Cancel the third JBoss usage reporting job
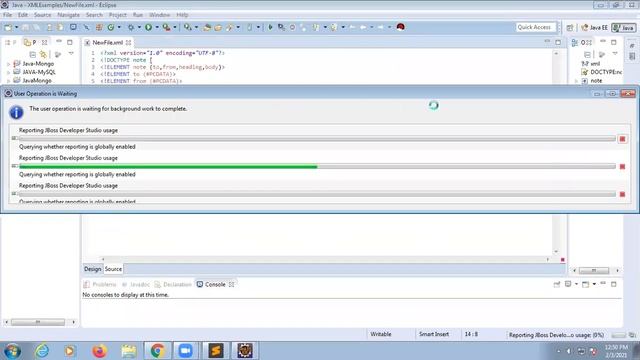Screen dimensions: 640x360 [x=622, y=194]
